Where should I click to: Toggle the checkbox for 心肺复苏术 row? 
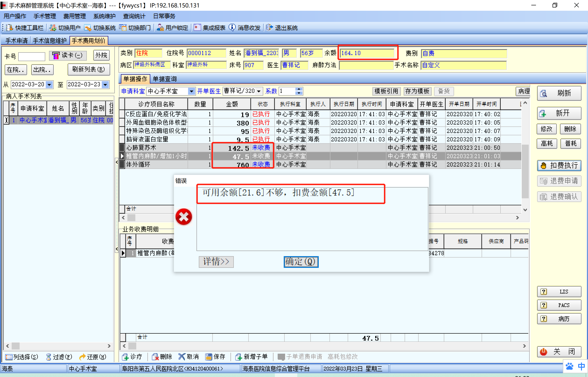click(x=122, y=148)
